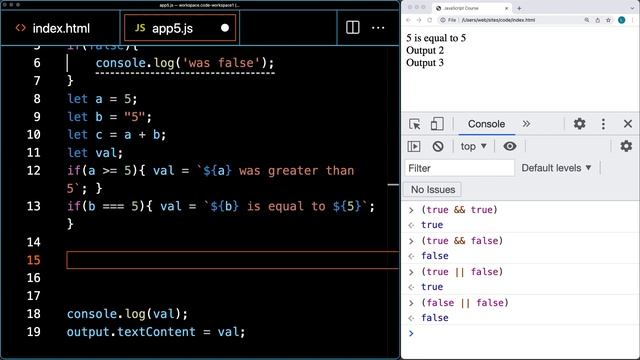
Task: Clear the console
Action: tap(438, 146)
